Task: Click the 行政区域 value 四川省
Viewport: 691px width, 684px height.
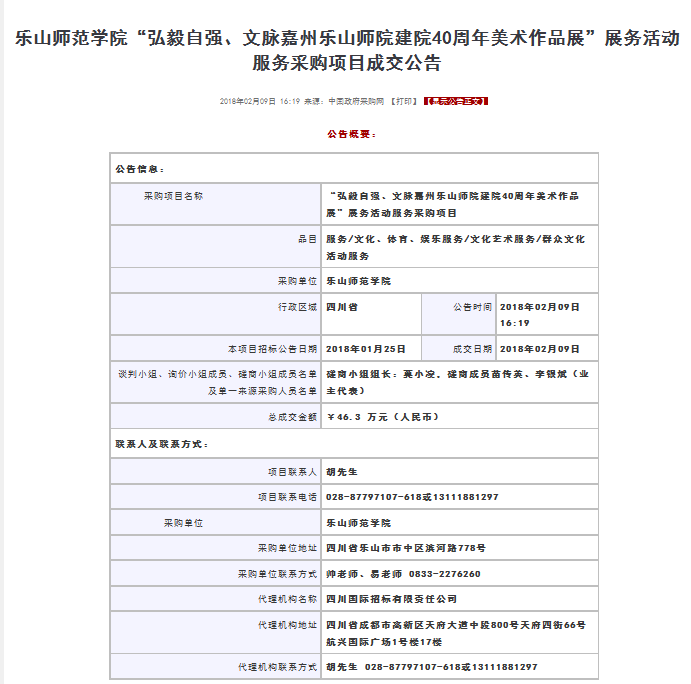Action: 342,307
